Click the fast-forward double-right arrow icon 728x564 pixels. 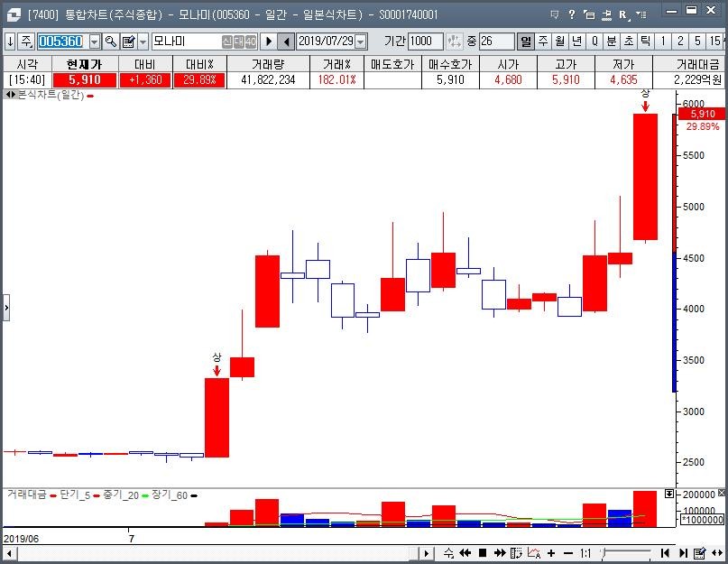pyautogui.click(x=499, y=553)
